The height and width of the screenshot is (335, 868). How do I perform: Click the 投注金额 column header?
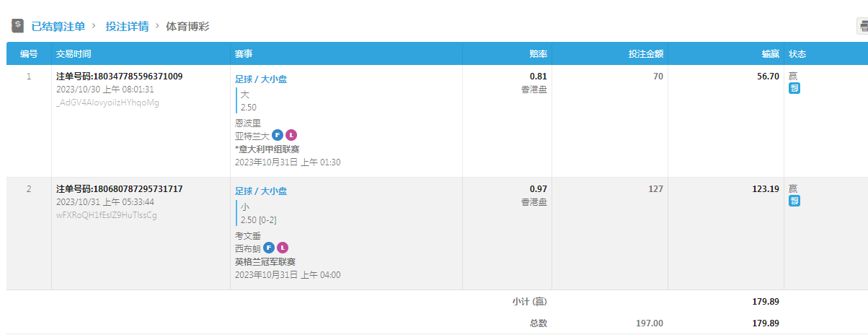click(646, 54)
